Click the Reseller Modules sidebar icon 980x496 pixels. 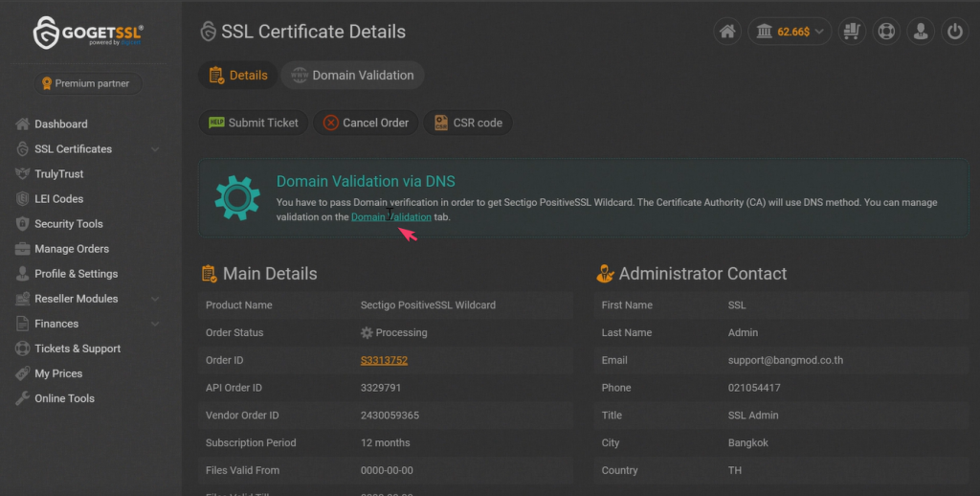coord(23,299)
